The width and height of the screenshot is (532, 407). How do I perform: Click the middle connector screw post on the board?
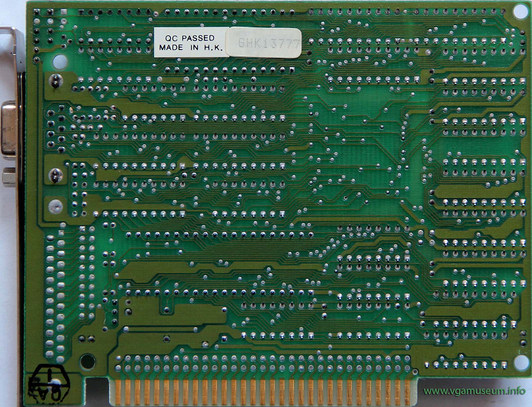(x=56, y=175)
